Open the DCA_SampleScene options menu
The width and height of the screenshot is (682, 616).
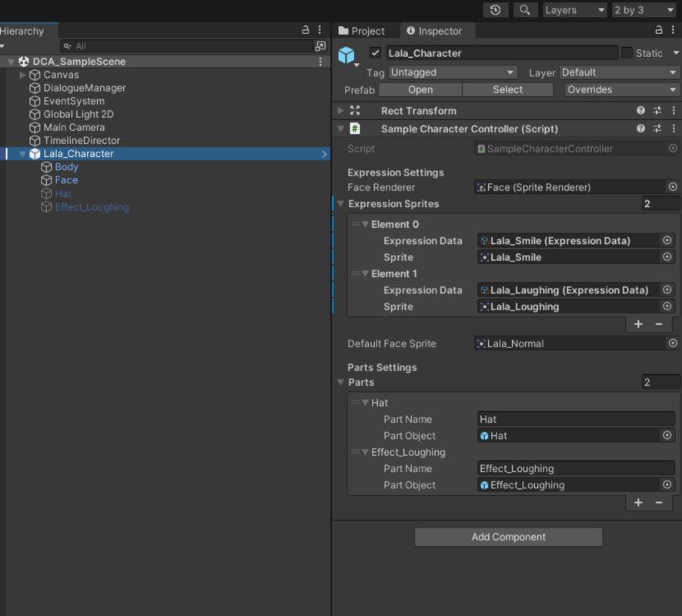[320, 62]
